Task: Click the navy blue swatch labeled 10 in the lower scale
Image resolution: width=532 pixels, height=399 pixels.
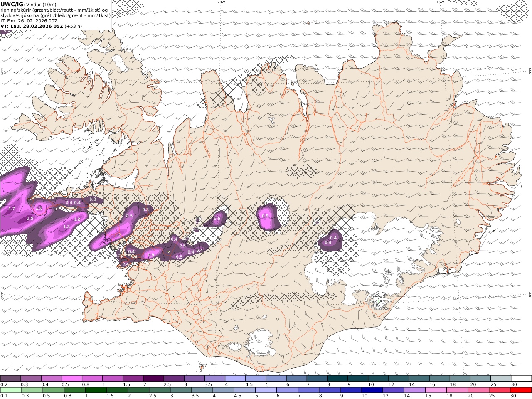Action: coord(372,390)
